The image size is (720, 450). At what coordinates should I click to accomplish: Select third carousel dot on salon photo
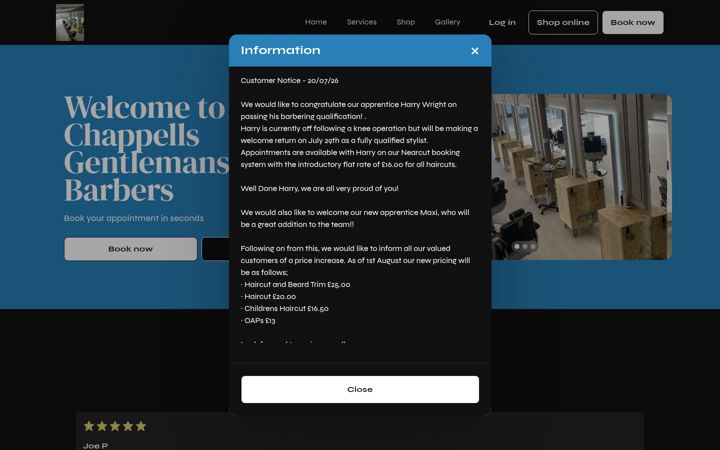[533, 247]
